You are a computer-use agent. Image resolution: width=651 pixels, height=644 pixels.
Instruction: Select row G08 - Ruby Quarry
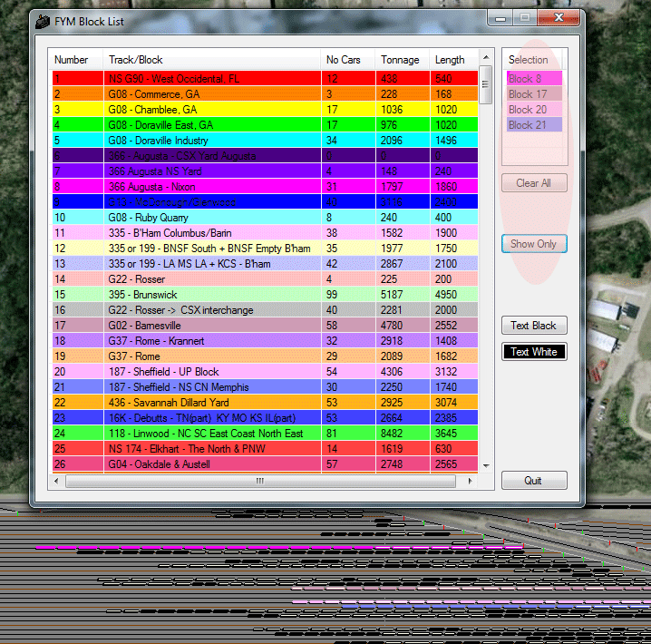pyautogui.click(x=265, y=217)
